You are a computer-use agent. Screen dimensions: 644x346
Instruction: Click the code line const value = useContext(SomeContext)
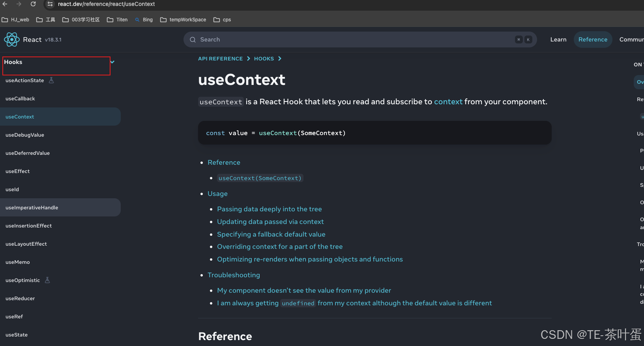pos(275,133)
